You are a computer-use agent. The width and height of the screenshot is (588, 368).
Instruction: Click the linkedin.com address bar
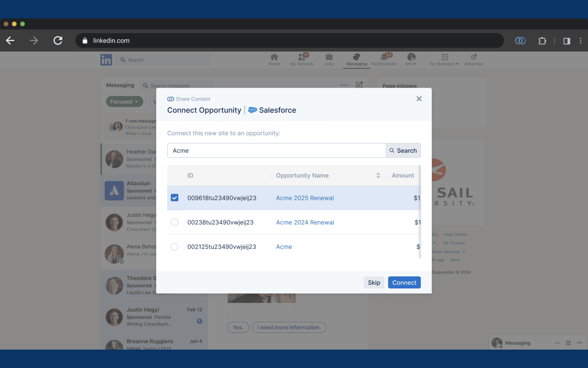click(x=289, y=40)
